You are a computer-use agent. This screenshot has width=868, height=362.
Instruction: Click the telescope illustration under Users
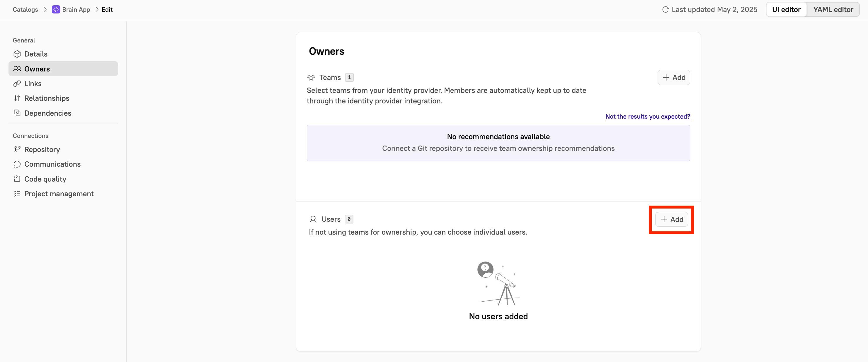point(499,284)
